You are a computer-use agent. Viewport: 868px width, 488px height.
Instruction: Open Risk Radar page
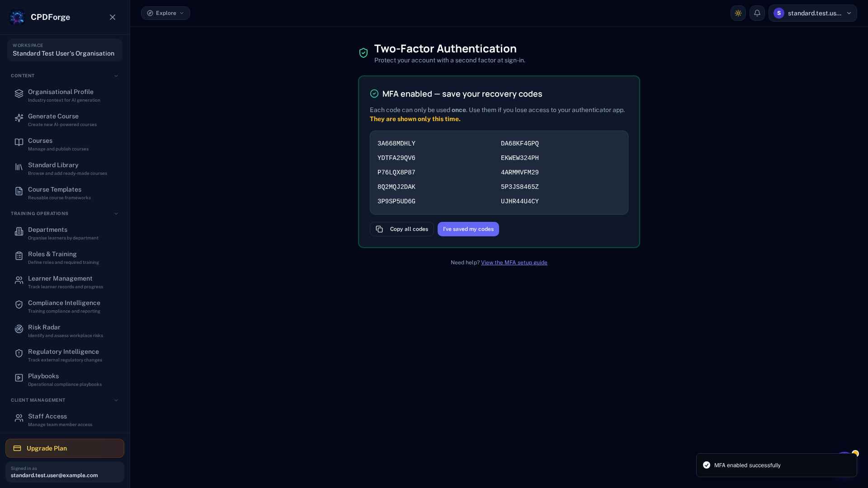tap(65, 331)
